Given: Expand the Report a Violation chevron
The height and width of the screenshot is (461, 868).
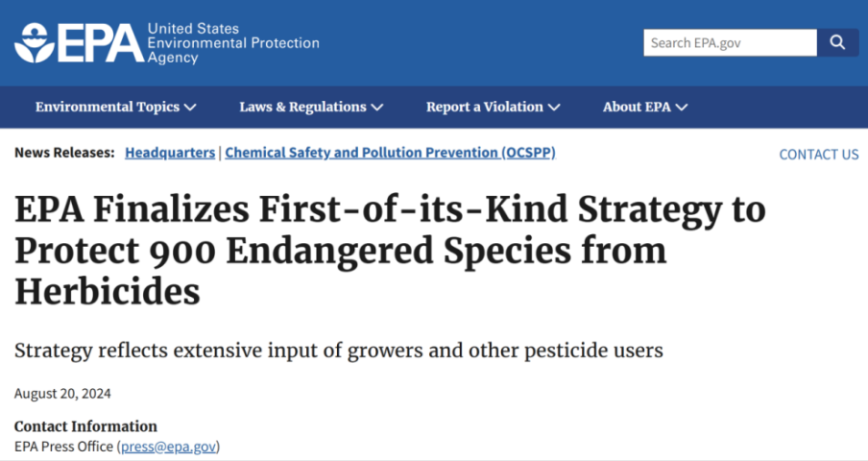Looking at the screenshot, I should click(x=554, y=108).
